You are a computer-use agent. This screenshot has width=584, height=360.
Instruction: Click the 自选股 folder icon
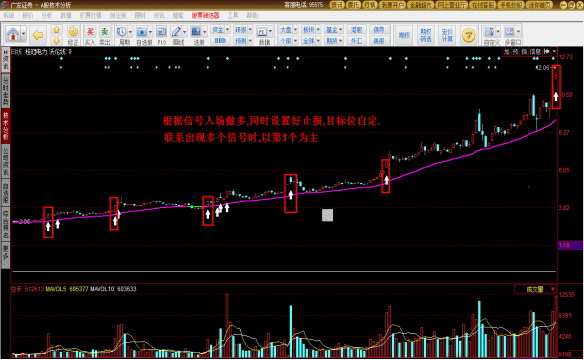[142, 32]
